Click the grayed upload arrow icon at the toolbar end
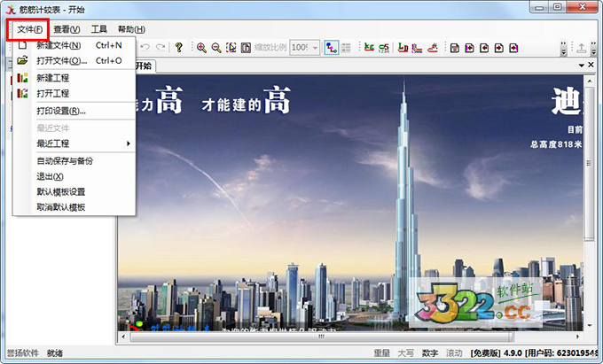The image size is (603, 364). tap(582, 48)
